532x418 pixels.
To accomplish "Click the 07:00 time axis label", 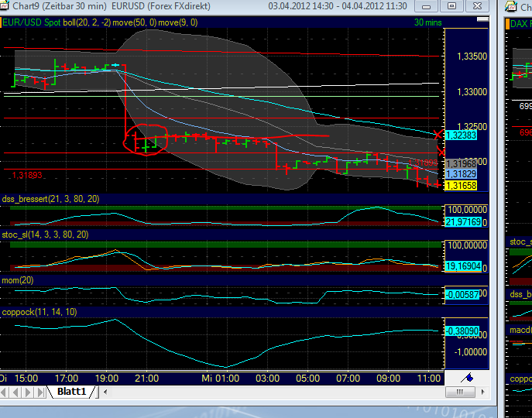I will (x=348, y=379).
